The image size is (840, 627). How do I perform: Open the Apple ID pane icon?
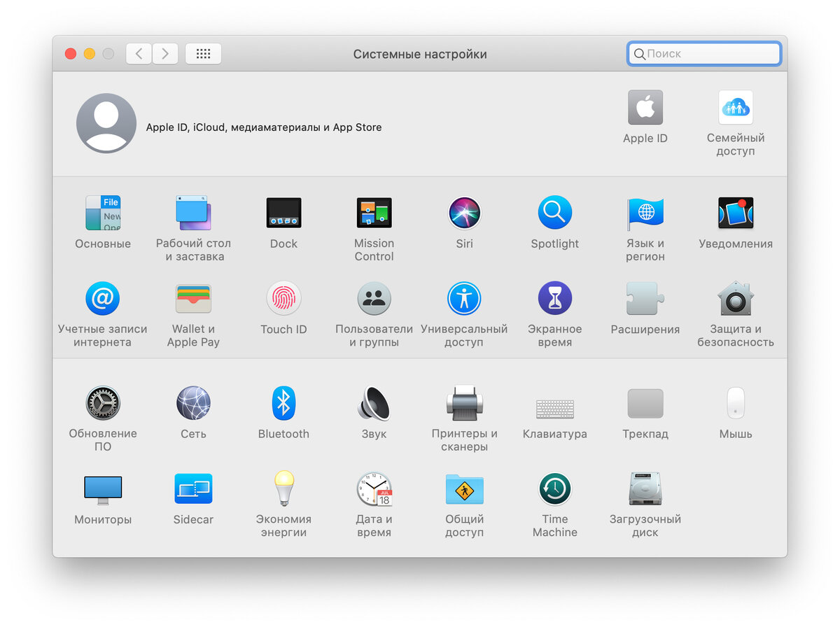[x=645, y=107]
